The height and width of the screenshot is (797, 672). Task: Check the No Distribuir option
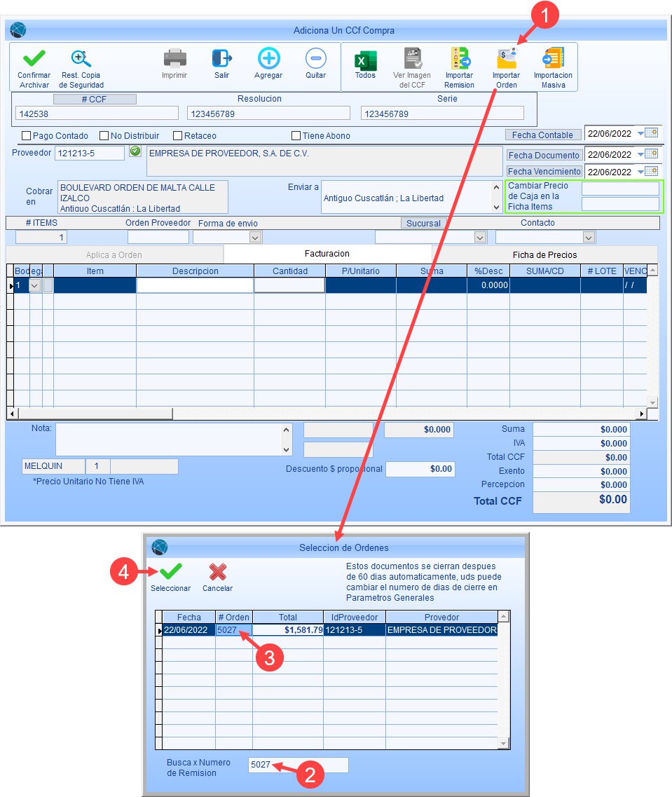(104, 136)
